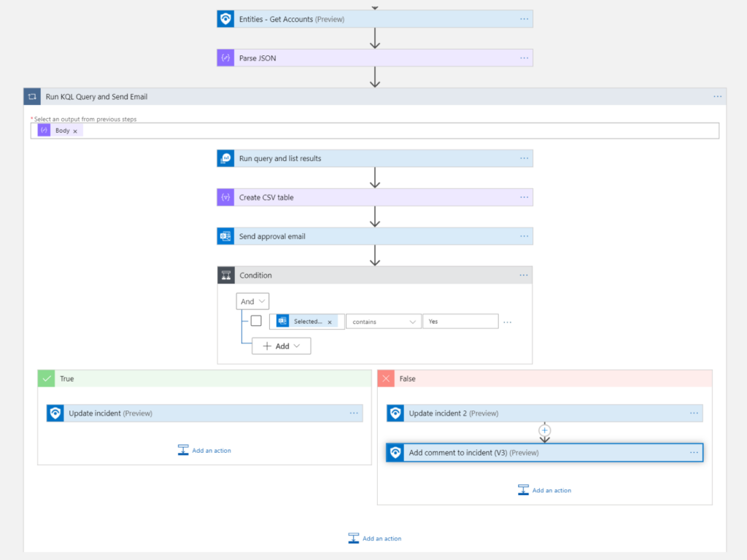This screenshot has width=747, height=560.
Task: Open ellipsis menu for Add comment to incident
Action: click(694, 452)
